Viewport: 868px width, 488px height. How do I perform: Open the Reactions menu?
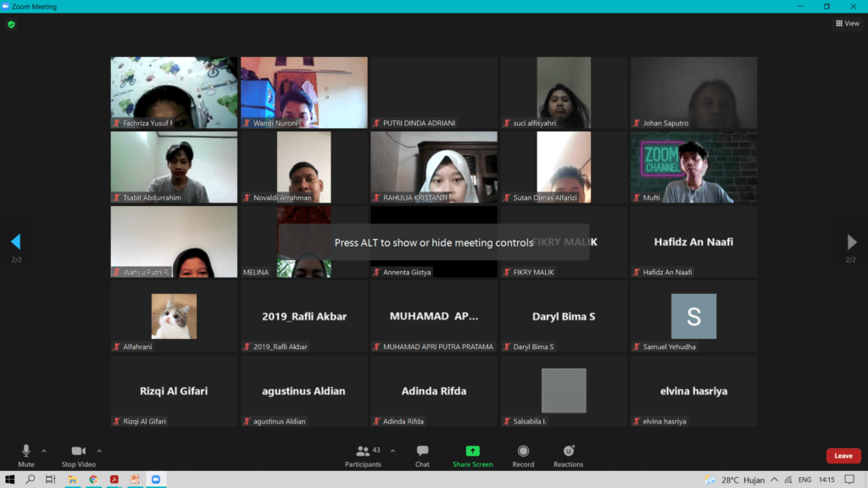568,452
